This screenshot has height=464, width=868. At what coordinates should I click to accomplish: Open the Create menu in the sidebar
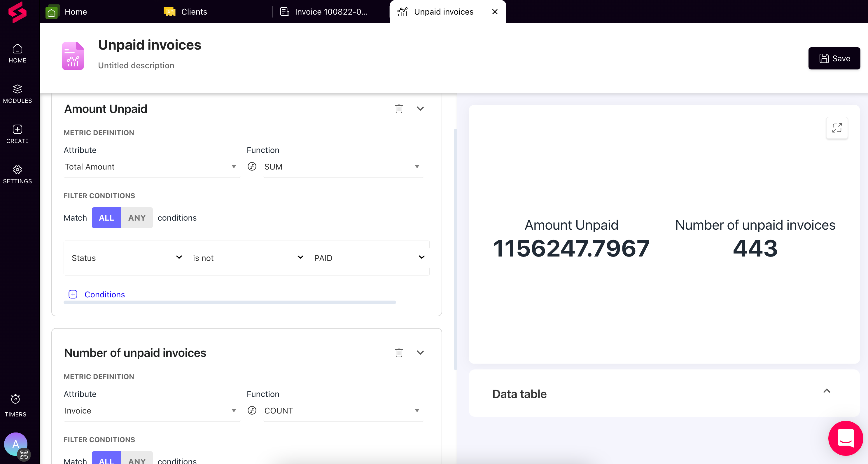(17, 134)
